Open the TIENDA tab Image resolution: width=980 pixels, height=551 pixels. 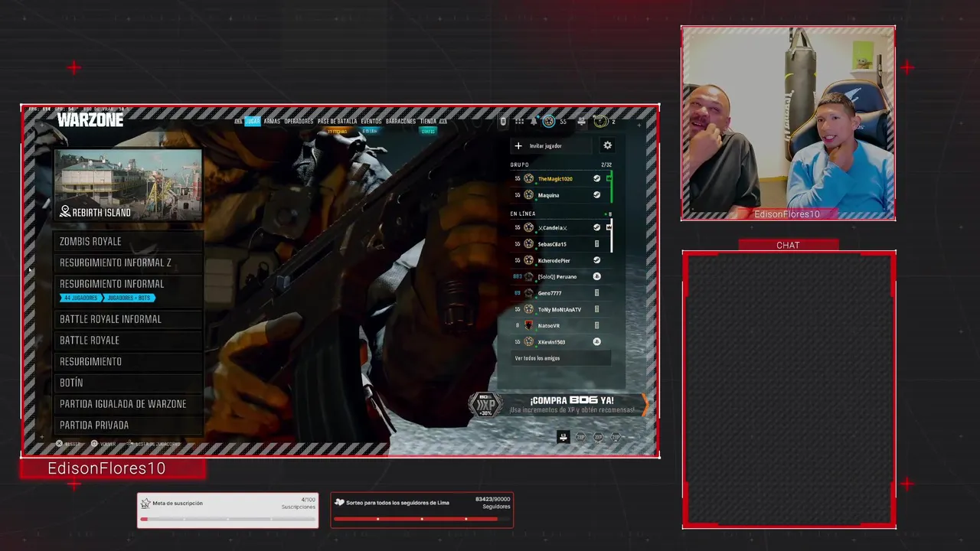(x=428, y=121)
